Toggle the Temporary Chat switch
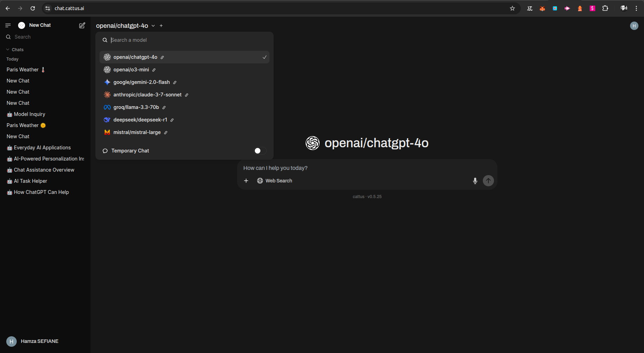 [x=260, y=151]
